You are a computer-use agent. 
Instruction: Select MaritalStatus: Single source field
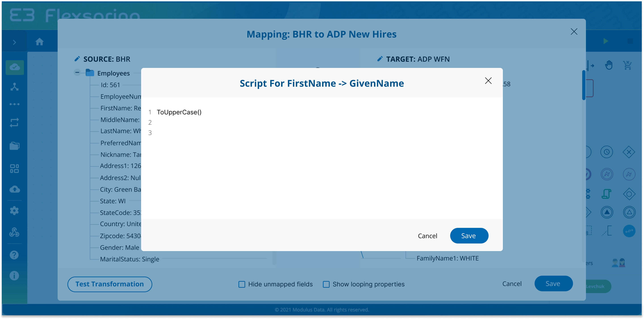coord(129,259)
